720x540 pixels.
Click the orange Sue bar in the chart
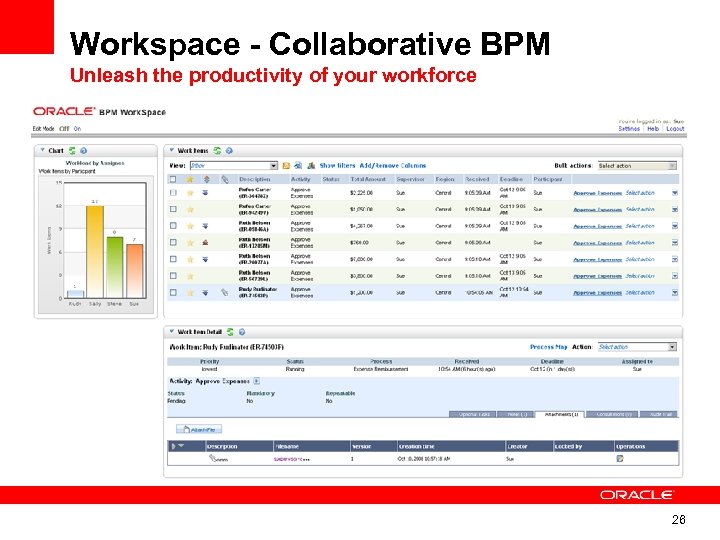135,271
